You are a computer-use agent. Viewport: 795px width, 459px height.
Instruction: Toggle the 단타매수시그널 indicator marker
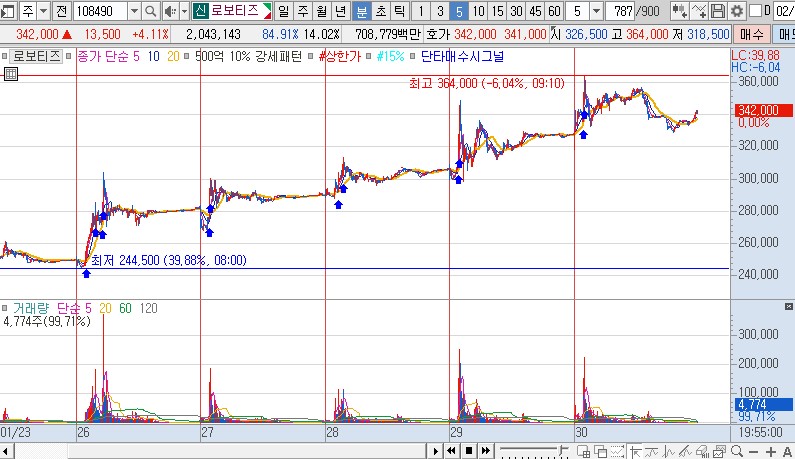pos(412,56)
